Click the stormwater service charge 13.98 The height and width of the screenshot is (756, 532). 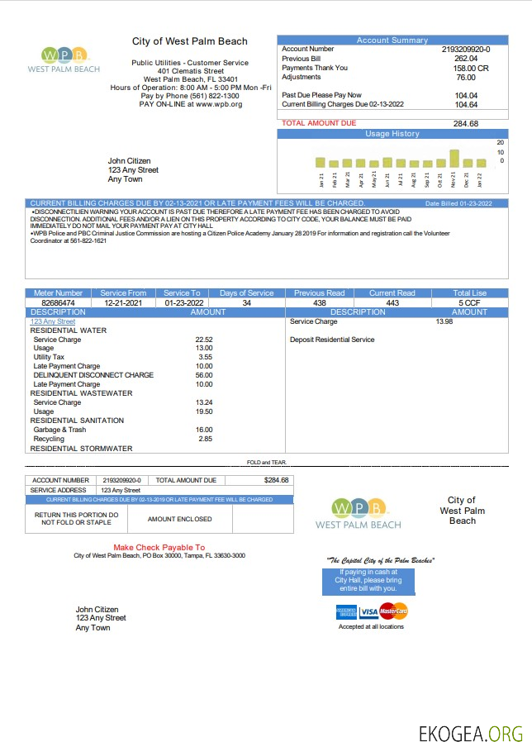(444, 321)
